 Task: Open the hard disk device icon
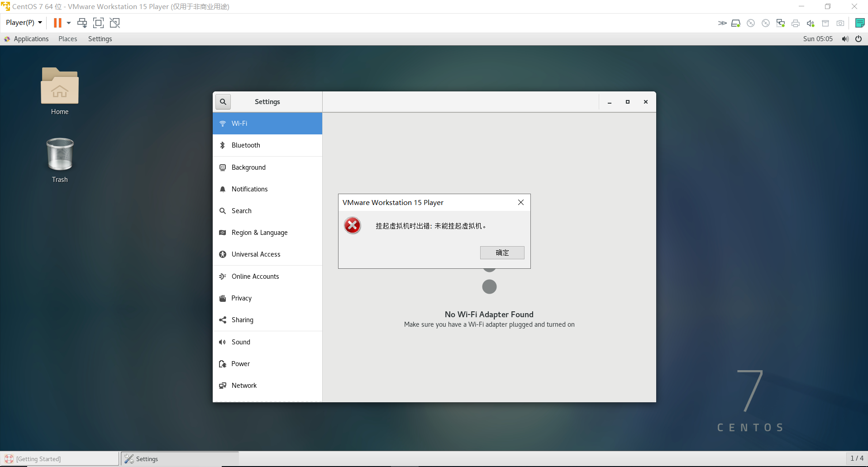[x=736, y=23]
